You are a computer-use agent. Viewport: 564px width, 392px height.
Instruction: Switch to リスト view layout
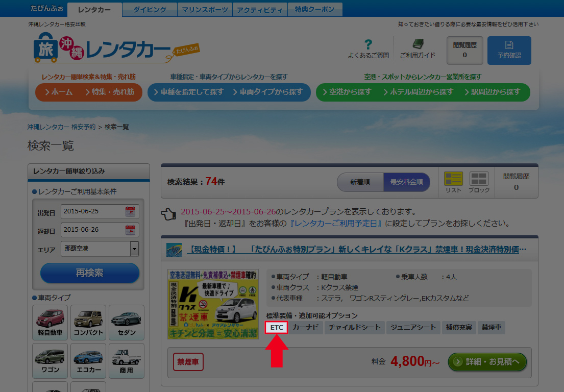point(453,182)
